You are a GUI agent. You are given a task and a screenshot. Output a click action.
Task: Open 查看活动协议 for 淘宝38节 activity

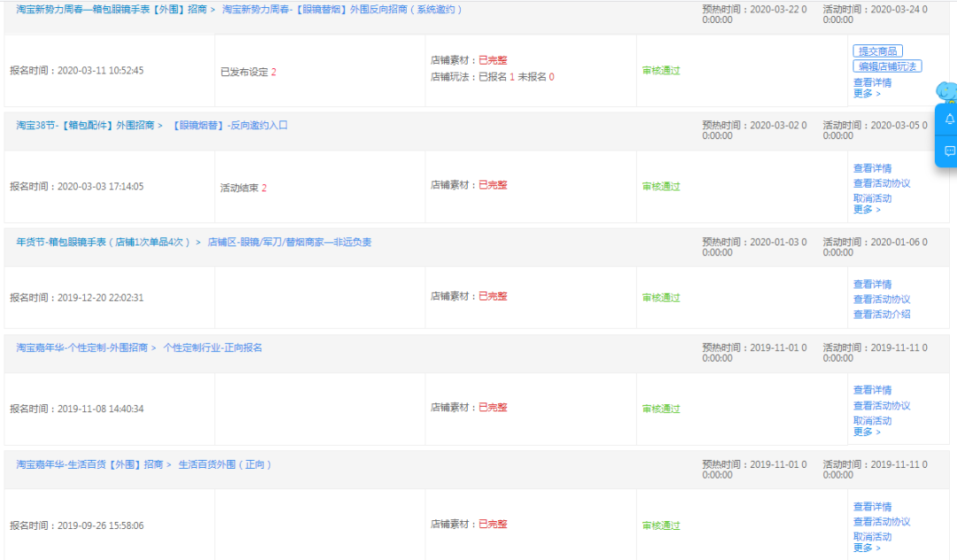pyautogui.click(x=882, y=183)
